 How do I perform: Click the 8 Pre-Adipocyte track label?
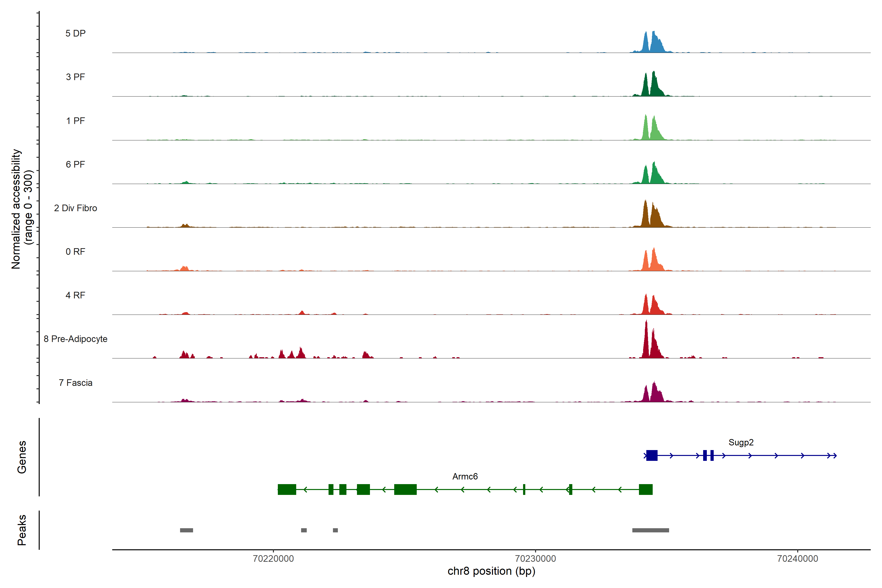tap(75, 339)
